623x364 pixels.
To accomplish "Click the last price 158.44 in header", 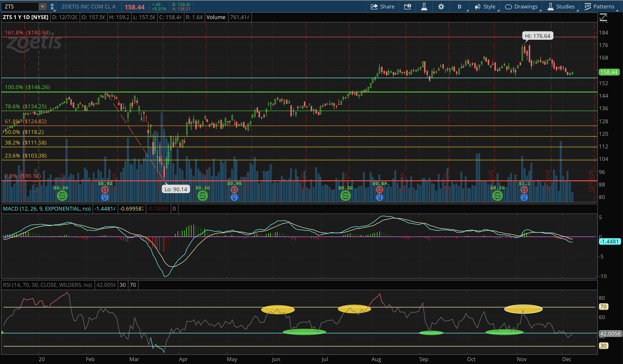I will tap(134, 7).
